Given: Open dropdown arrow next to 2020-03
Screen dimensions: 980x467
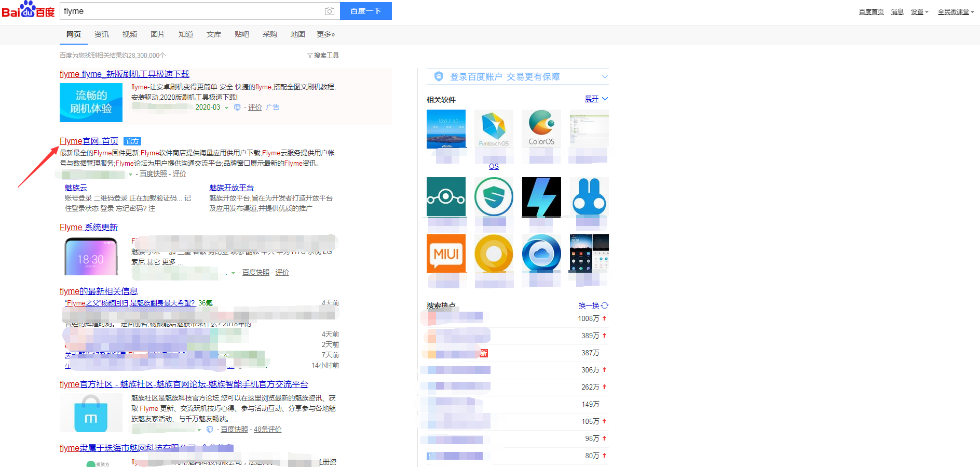Looking at the screenshot, I should click(x=226, y=108).
